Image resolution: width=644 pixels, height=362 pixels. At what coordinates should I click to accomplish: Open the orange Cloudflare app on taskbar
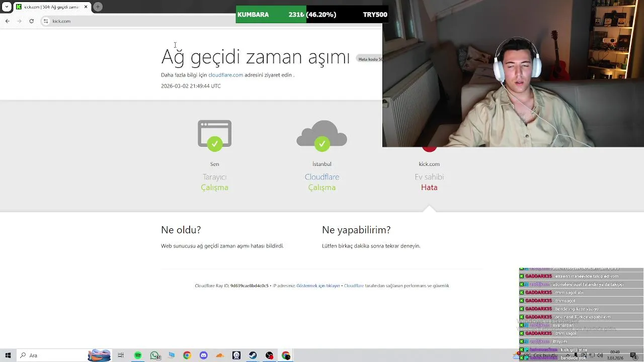[x=220, y=355]
